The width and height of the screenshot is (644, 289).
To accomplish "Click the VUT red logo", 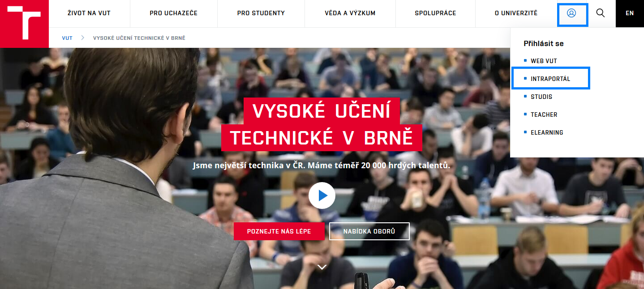I will pos(24,24).
